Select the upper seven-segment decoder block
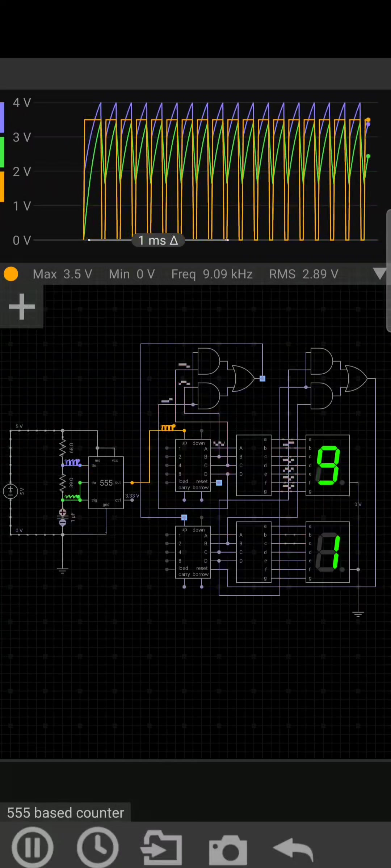 coord(253,465)
